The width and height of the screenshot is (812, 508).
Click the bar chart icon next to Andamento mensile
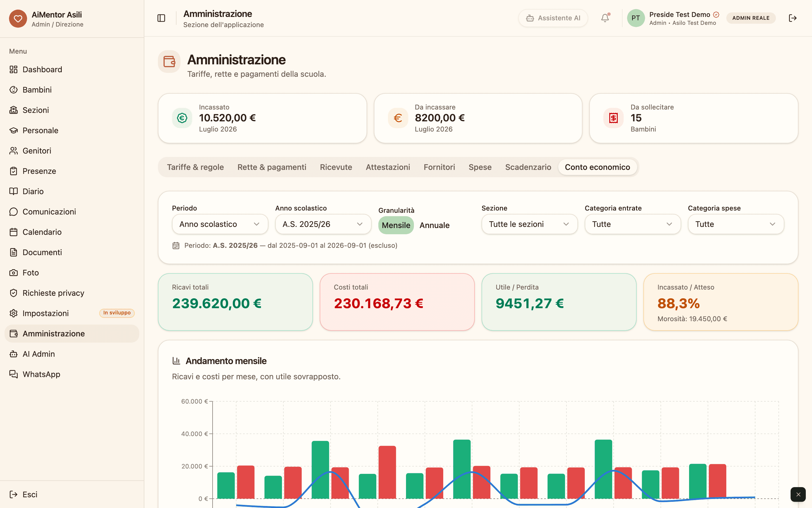coord(176,361)
